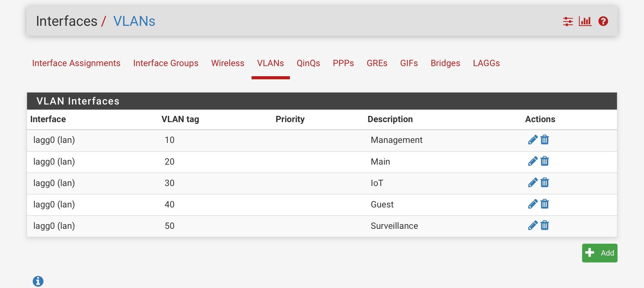This screenshot has width=644, height=288.
Task: Open the Bridges tab
Action: 445,63
